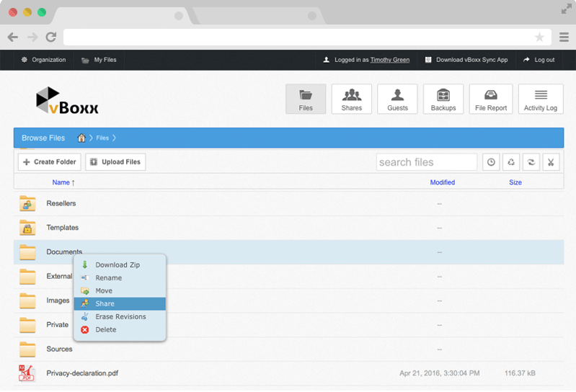
Task: Click the Timothy Green user link
Action: (x=389, y=60)
